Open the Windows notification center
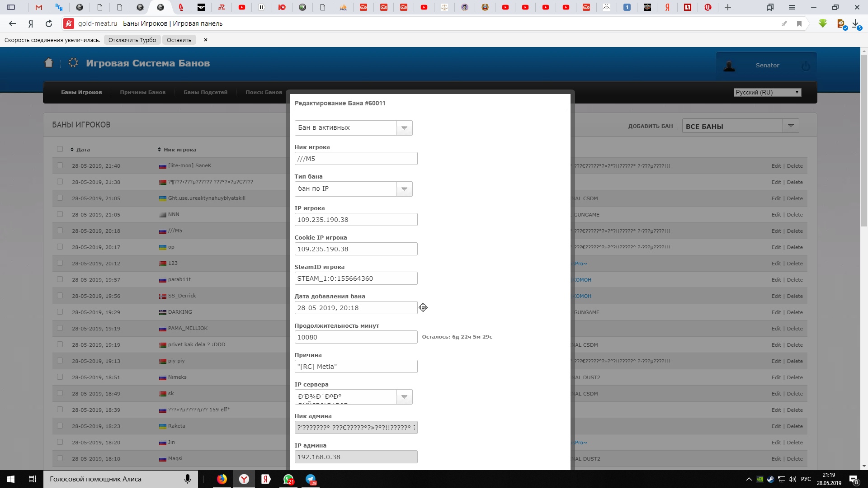Viewport: 868px width, 490px height. click(x=854, y=480)
